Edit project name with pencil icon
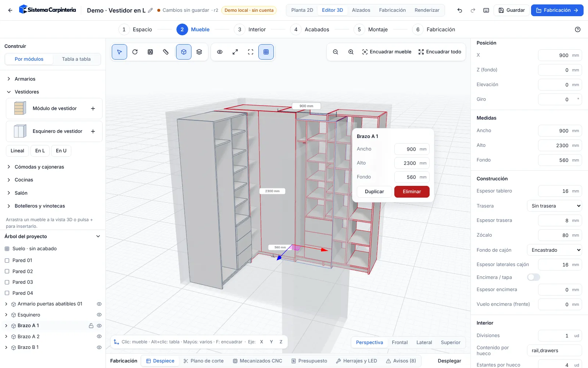 pos(150,10)
